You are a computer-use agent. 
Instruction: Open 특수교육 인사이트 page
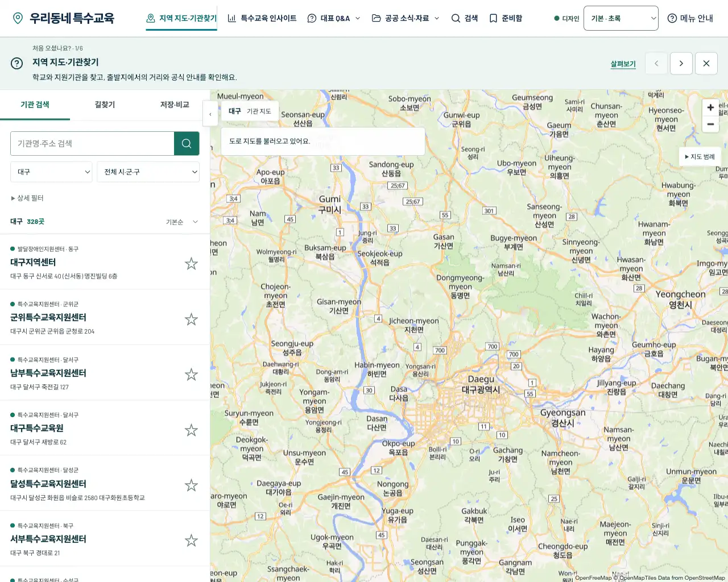coord(262,18)
